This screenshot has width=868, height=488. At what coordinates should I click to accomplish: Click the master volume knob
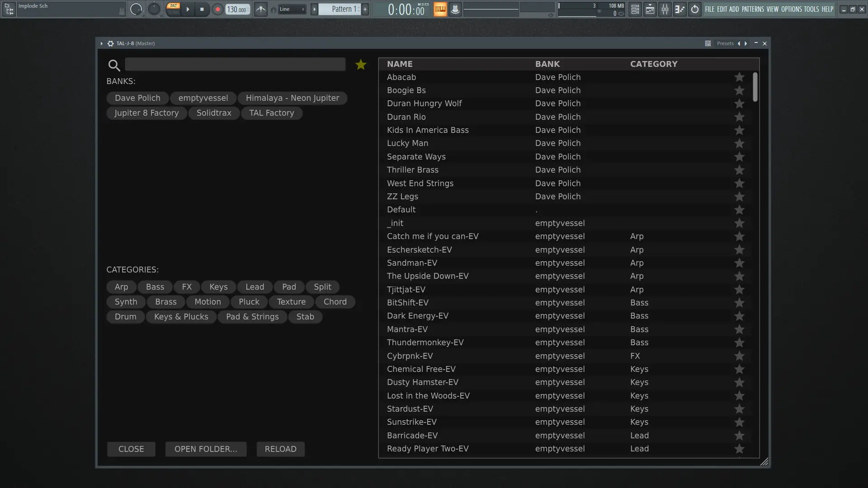coord(136,9)
